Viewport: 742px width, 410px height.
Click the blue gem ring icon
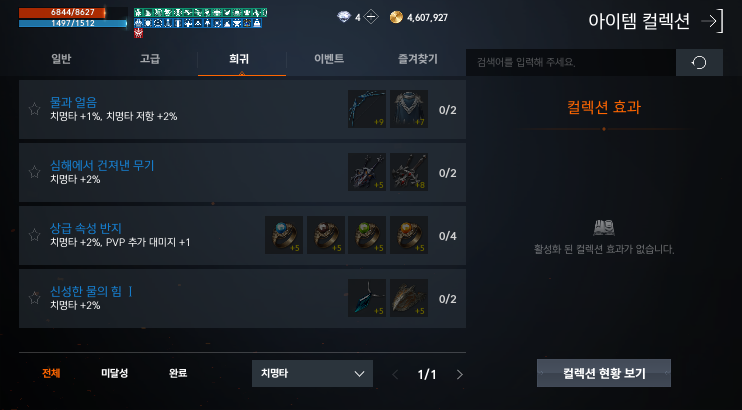click(284, 235)
